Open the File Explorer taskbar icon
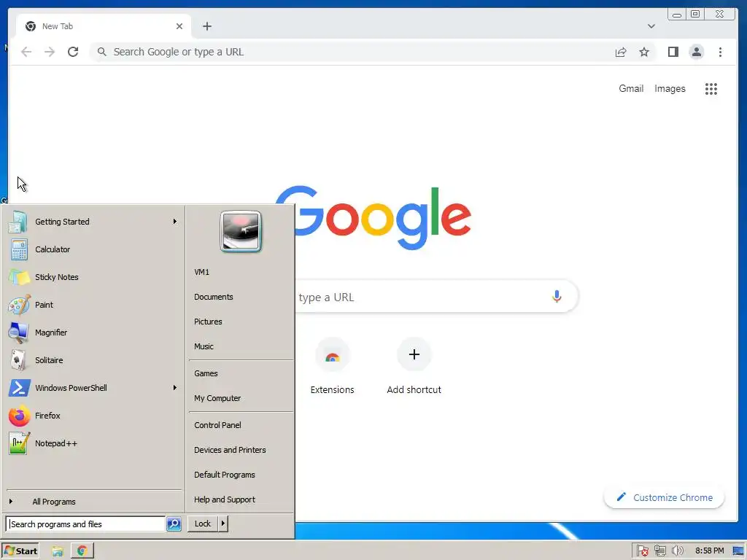 (x=58, y=551)
